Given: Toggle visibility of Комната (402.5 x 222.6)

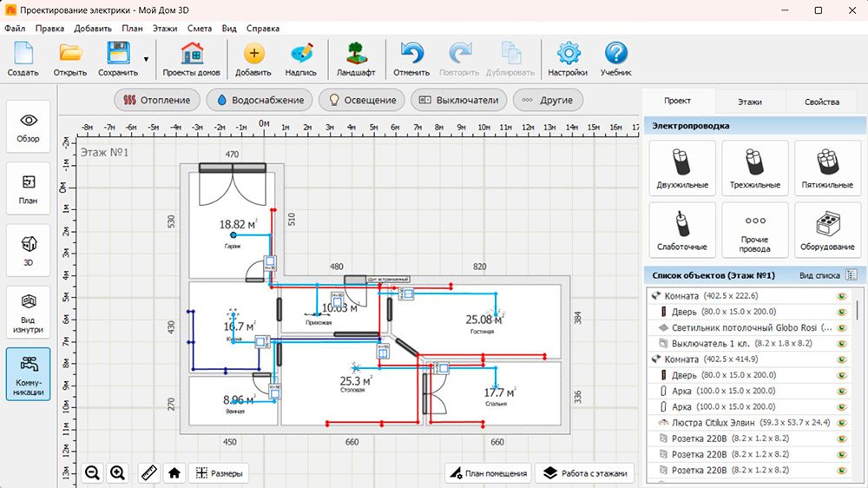Looking at the screenshot, I should point(842,296).
